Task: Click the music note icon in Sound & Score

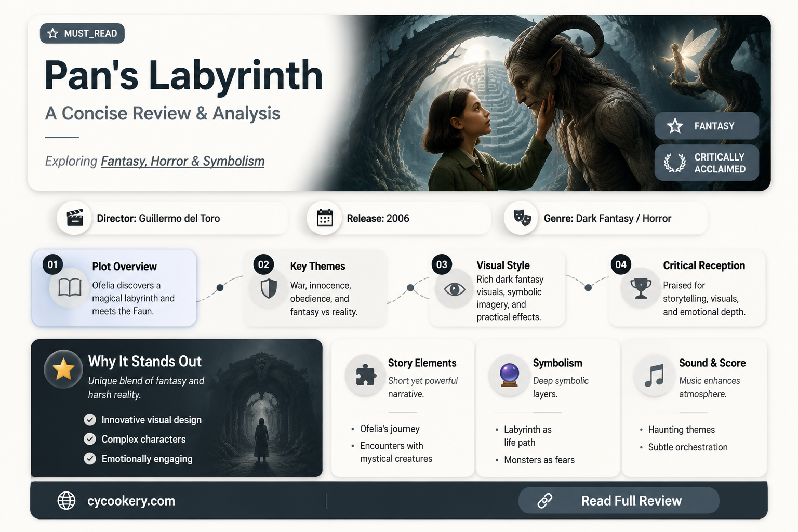Action: point(654,375)
